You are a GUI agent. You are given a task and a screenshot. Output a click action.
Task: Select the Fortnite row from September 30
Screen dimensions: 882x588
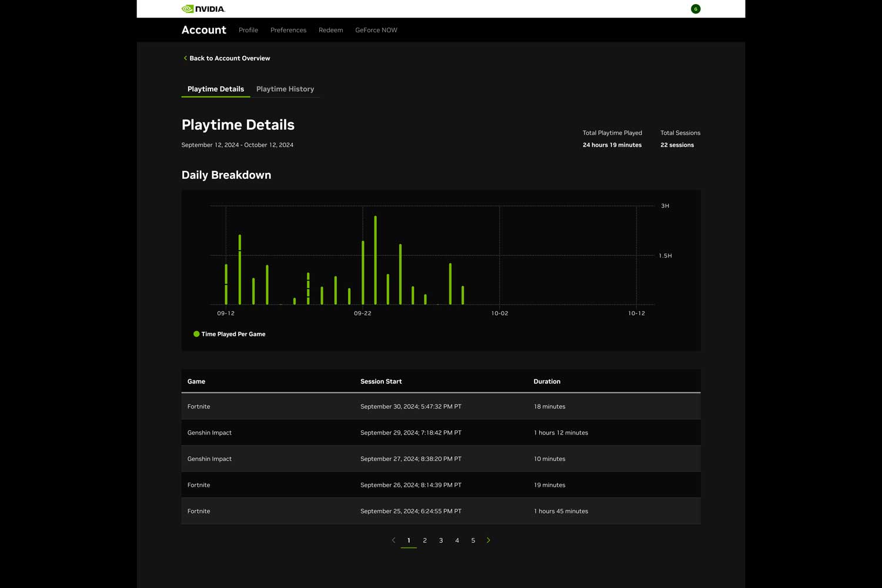(x=441, y=406)
